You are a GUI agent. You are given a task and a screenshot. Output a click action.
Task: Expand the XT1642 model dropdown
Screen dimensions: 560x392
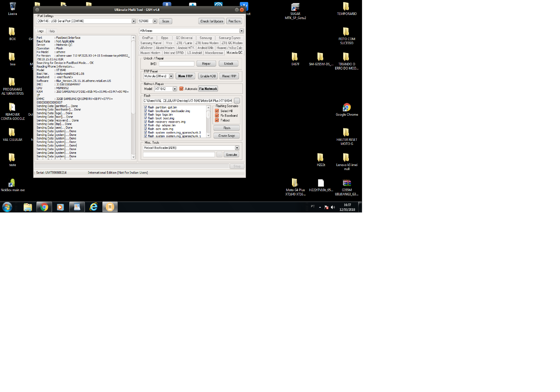point(175,89)
